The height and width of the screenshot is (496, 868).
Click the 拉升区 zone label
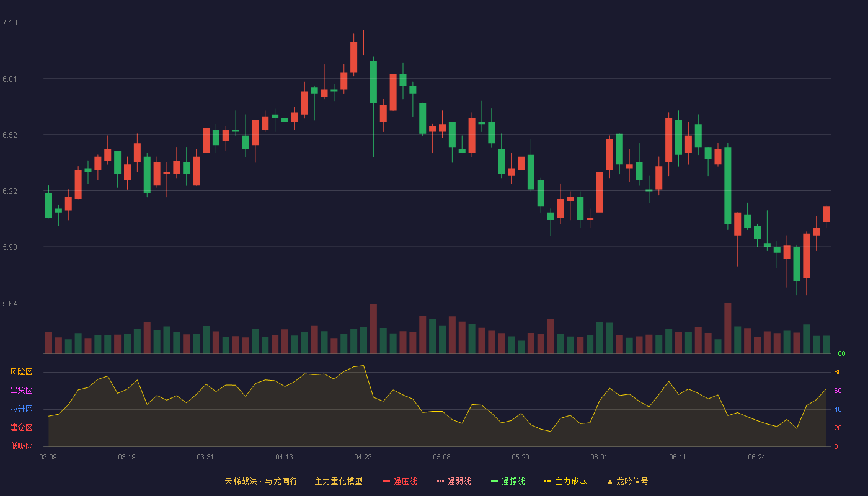tap(21, 409)
